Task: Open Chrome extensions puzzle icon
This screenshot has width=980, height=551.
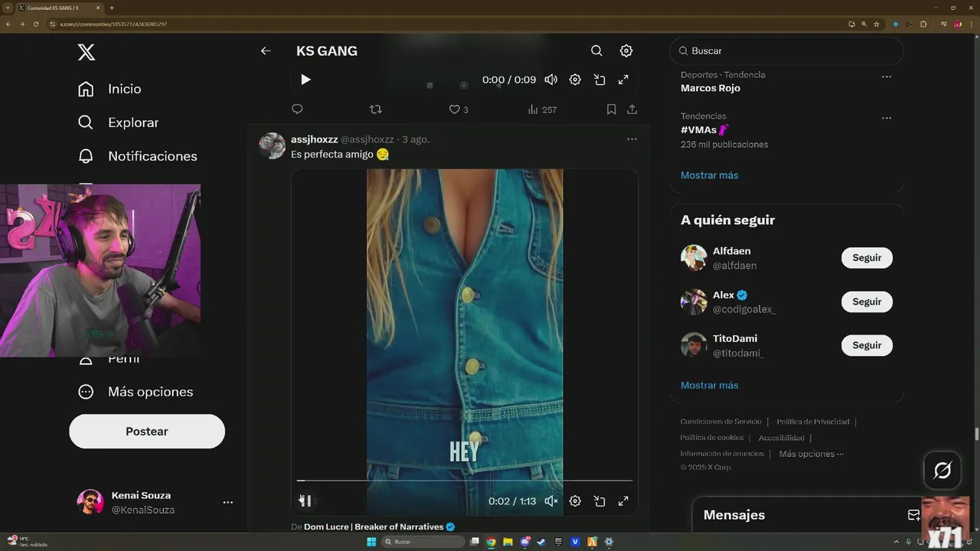Action: tap(923, 24)
